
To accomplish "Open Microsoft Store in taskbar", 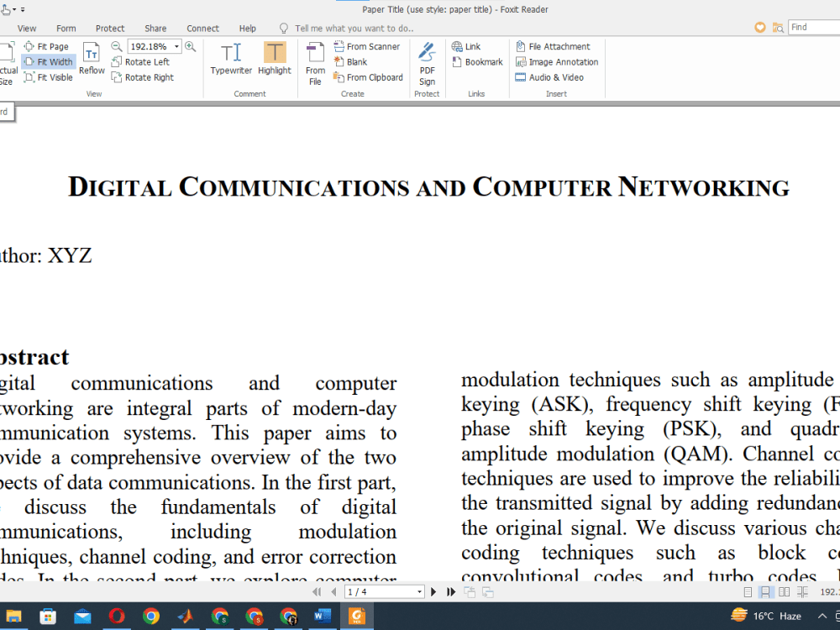I will click(x=48, y=617).
